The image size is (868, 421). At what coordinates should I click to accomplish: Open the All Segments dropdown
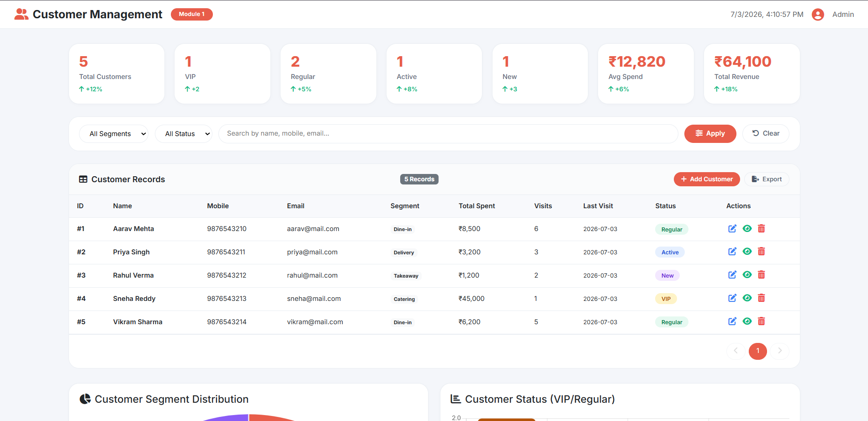(114, 134)
